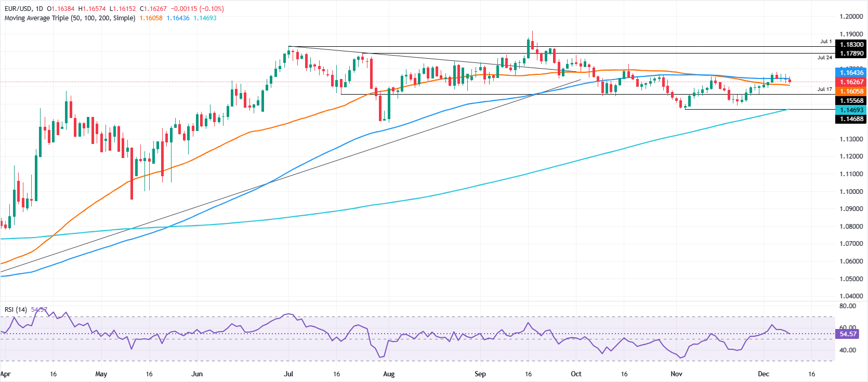Select the Moving Average Triple indicator legend
This screenshot has height=382, width=868.
(70, 18)
